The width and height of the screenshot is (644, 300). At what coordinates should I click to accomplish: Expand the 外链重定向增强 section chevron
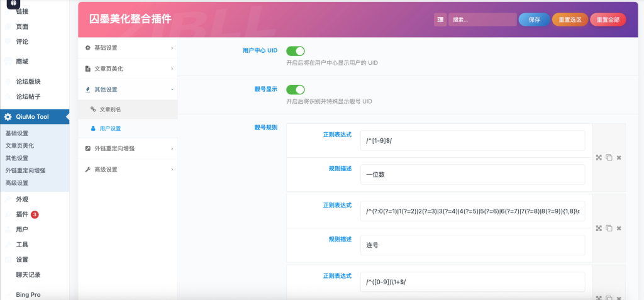[172, 149]
